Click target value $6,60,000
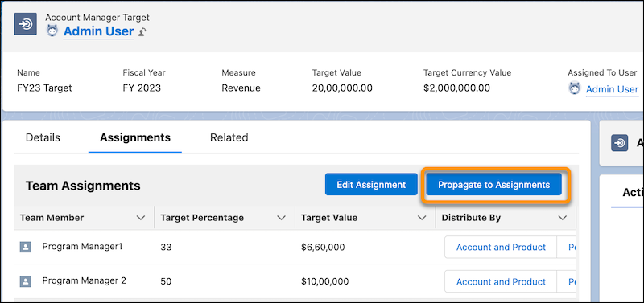Screen dimensions: 644x303 (x=323, y=248)
